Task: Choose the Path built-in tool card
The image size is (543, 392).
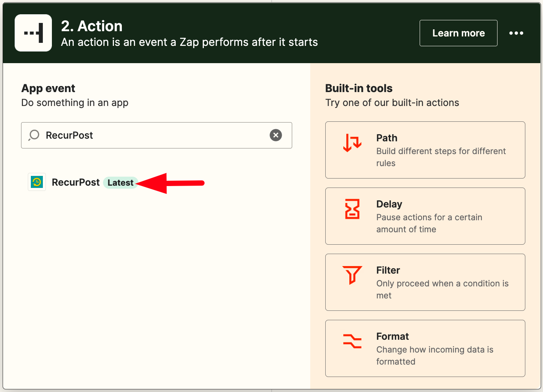Action: click(425, 150)
